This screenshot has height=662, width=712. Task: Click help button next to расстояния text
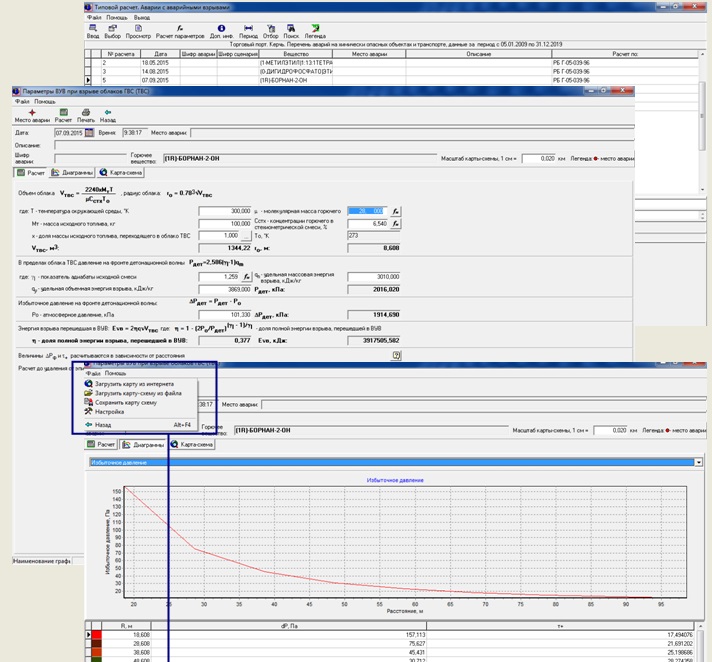(x=395, y=354)
